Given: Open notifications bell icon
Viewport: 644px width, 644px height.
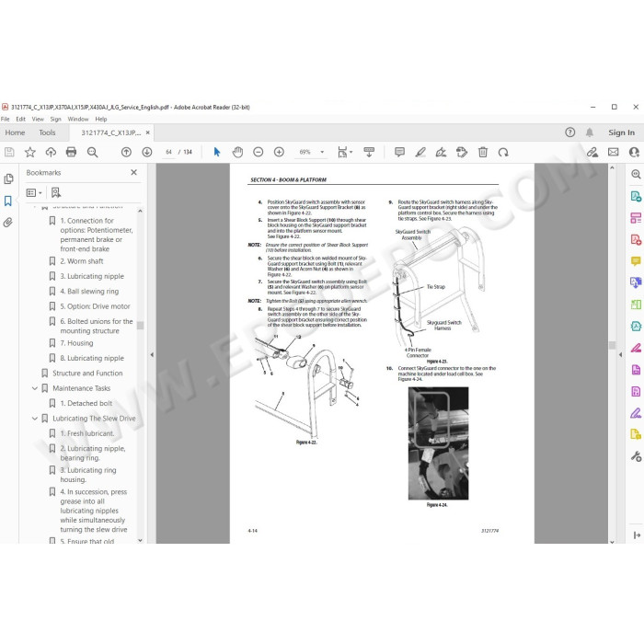Looking at the screenshot, I should (590, 132).
